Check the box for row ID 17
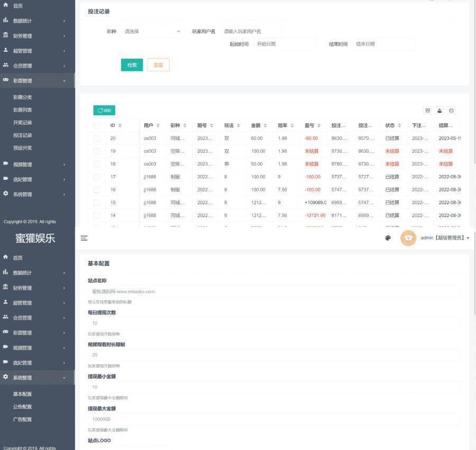476x450 pixels. (97, 177)
